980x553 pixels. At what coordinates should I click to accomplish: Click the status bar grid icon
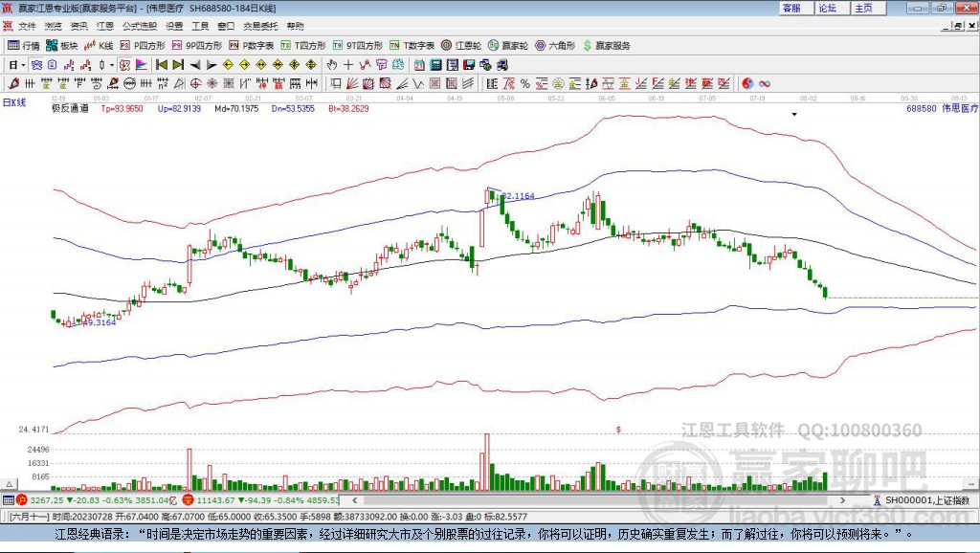click(8, 499)
